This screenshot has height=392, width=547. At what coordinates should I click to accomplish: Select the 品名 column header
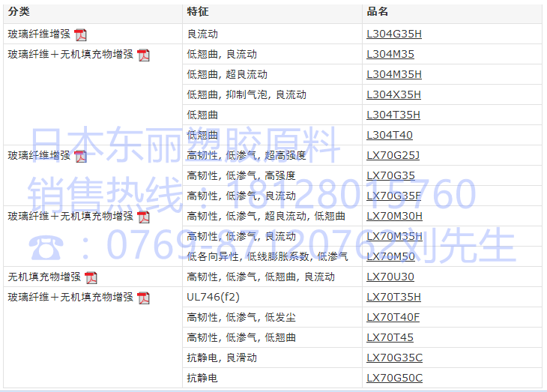pos(377,11)
